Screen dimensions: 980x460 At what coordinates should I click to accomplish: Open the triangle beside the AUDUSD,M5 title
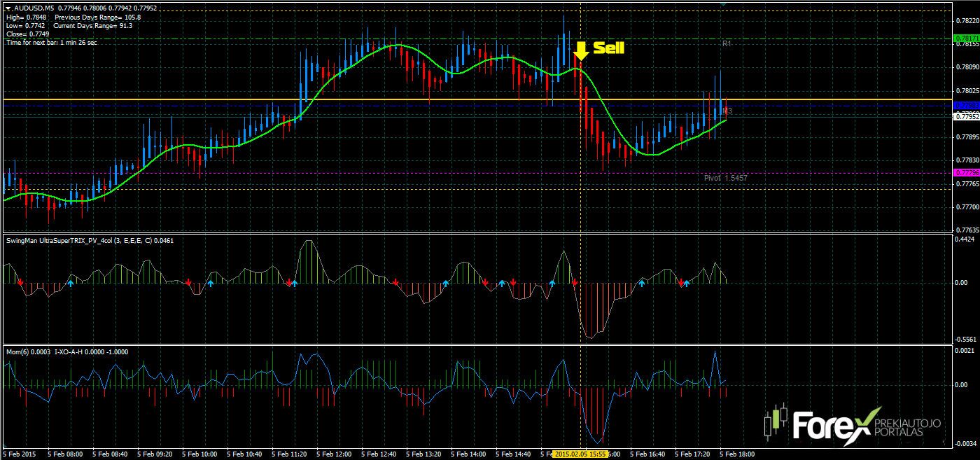(7, 8)
